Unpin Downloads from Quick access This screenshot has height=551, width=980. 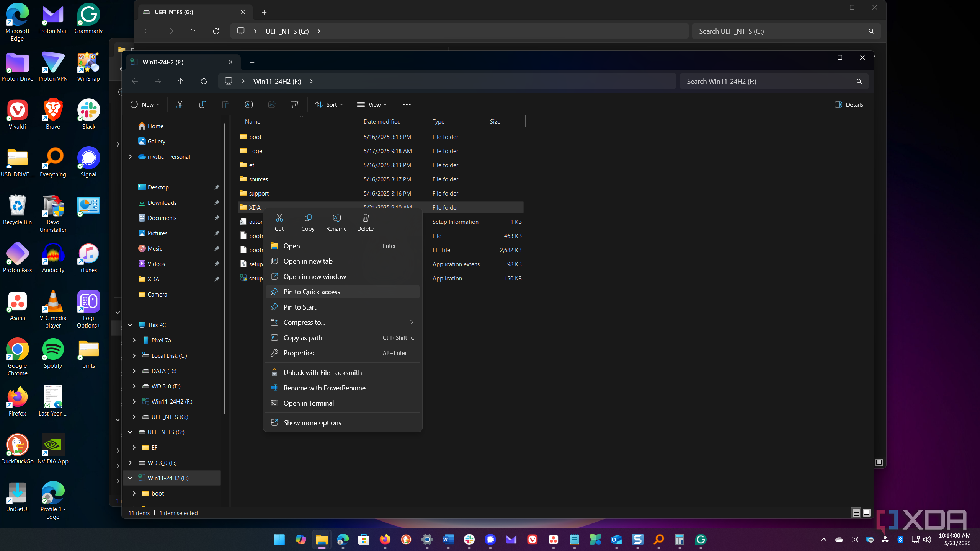[217, 202]
